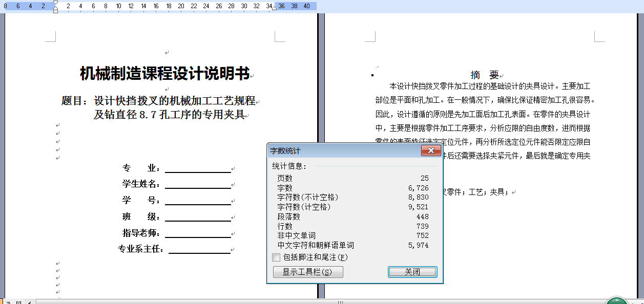Viewport: 644px width, 304px height.
Task: Click the 关闭 button in dialog
Action: coord(412,272)
